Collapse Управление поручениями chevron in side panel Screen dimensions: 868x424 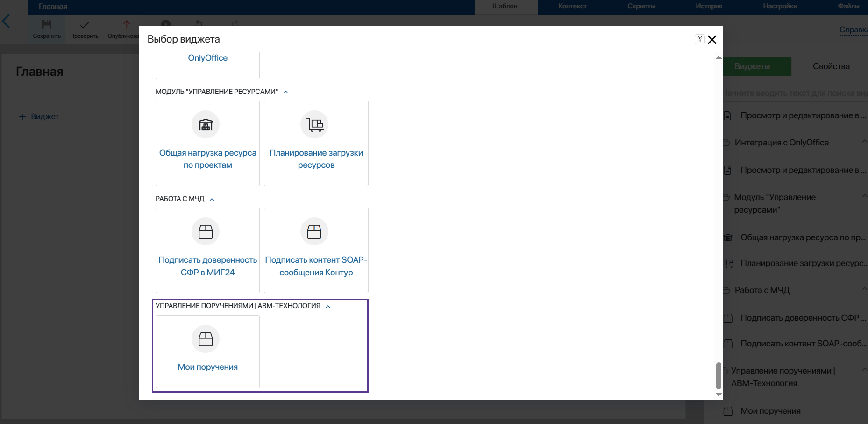864,370
